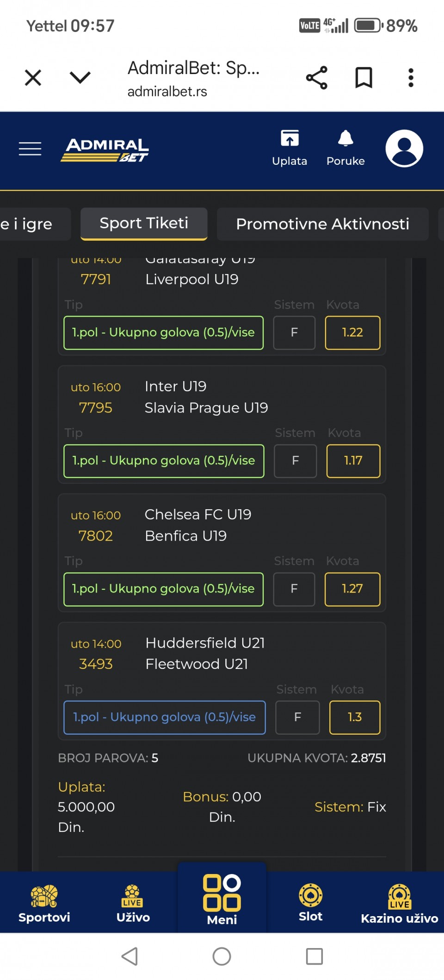444x980 pixels.
Task: Open Promotivne Aktivnosti tab
Action: pyautogui.click(x=322, y=224)
